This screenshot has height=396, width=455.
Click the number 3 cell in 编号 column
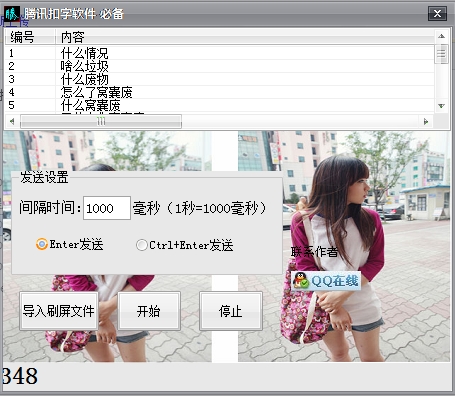pyautogui.click(x=11, y=79)
